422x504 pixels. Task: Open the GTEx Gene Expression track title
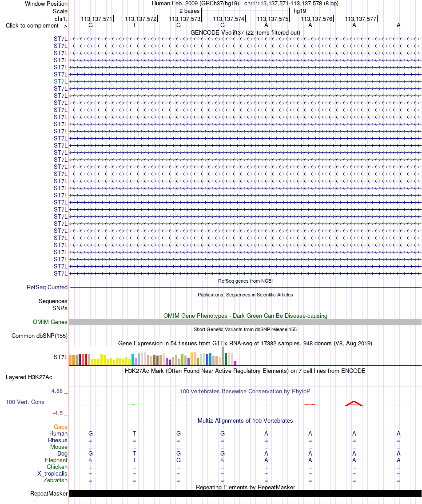pos(245,344)
